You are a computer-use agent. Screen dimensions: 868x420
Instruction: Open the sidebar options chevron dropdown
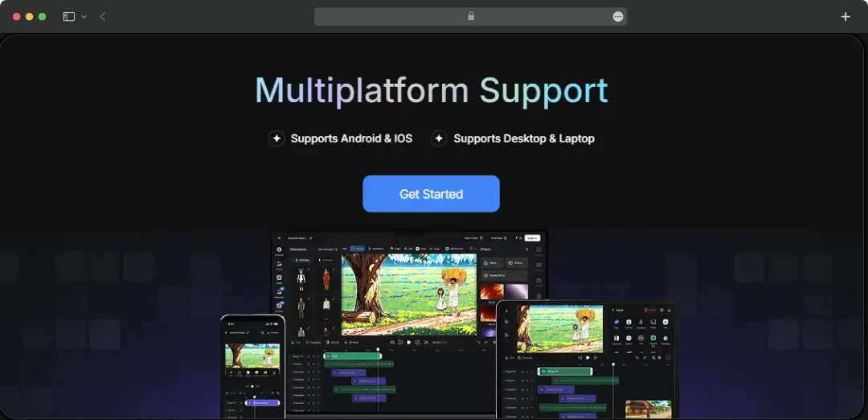pyautogui.click(x=84, y=17)
